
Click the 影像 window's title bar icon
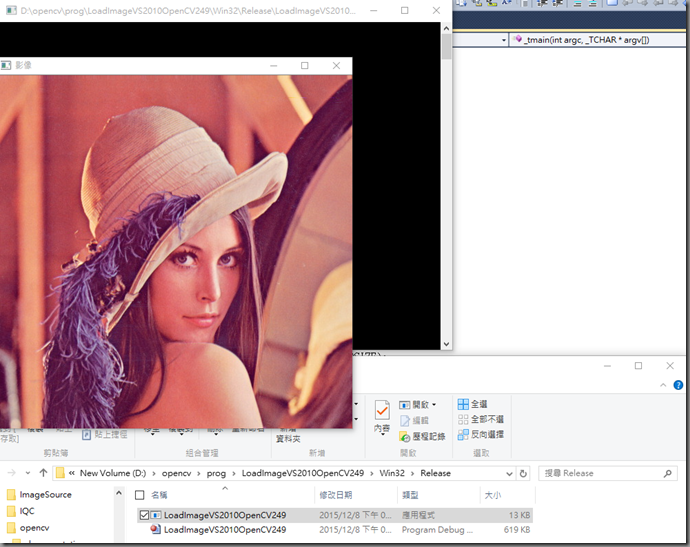[x=6, y=66]
